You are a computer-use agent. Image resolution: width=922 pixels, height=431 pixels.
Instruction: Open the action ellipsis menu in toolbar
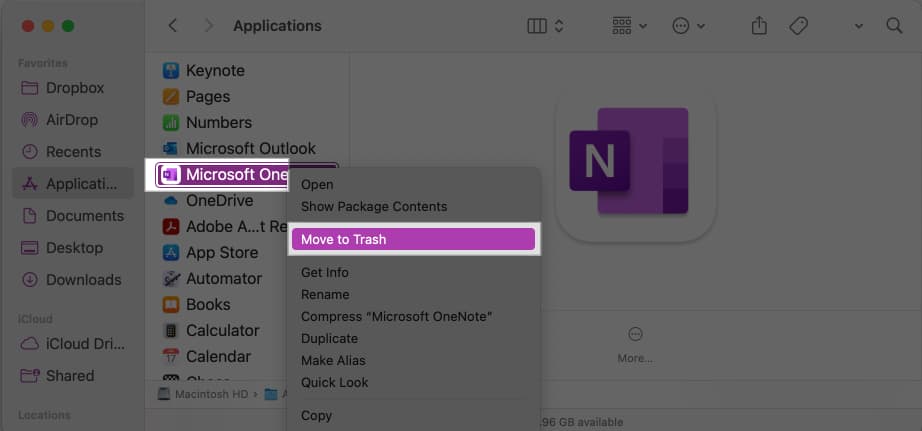click(680, 26)
